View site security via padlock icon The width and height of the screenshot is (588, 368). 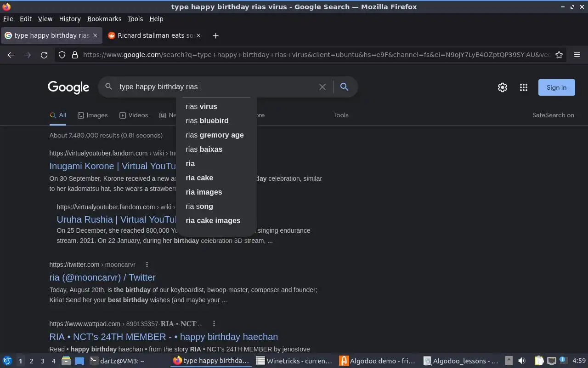(75, 55)
